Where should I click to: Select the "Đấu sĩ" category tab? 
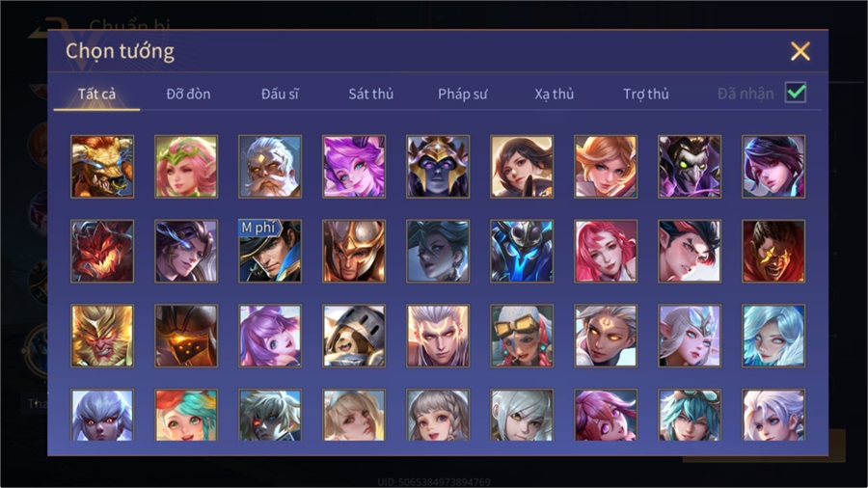(280, 95)
